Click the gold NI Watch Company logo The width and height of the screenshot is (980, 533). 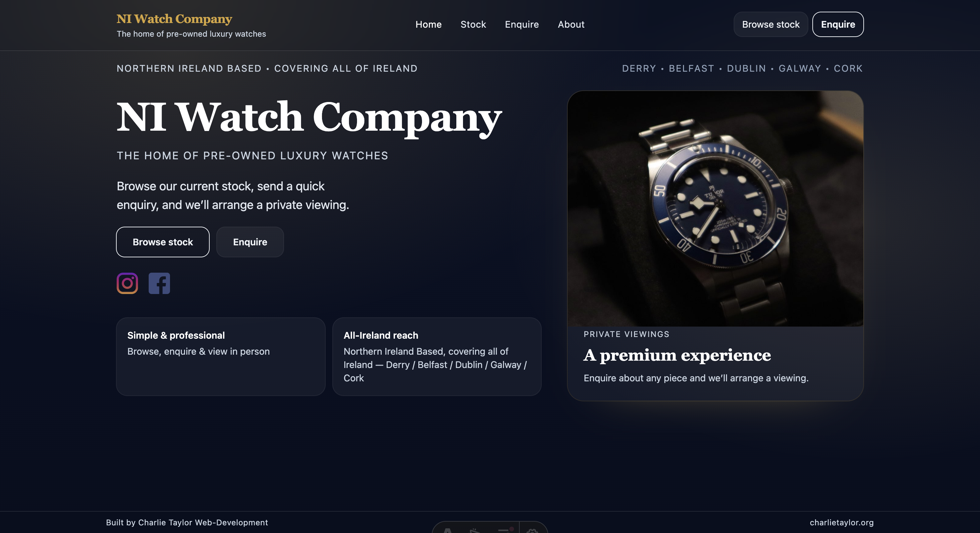pos(174,19)
